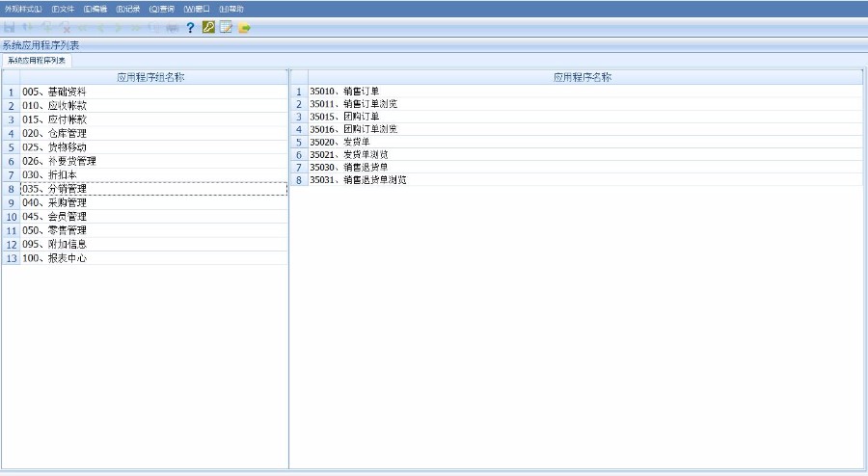
Task: Open the (F)文件 menu
Action: point(63,9)
